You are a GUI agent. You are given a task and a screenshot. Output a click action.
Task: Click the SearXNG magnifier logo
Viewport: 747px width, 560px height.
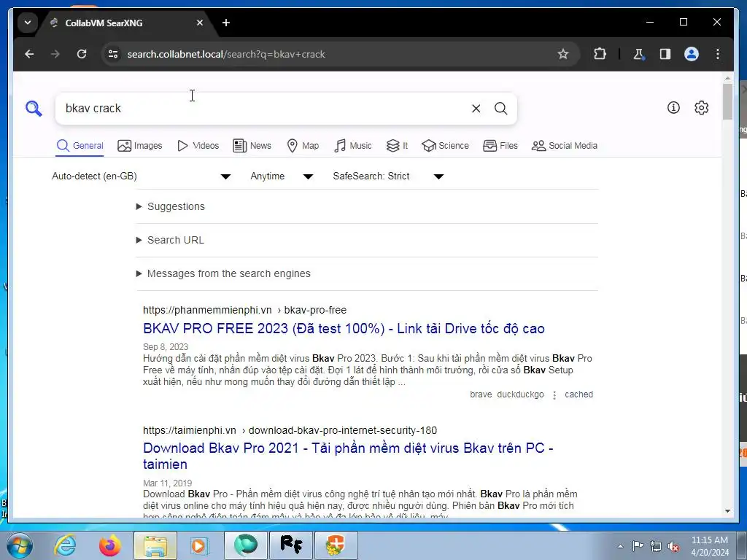34,109
